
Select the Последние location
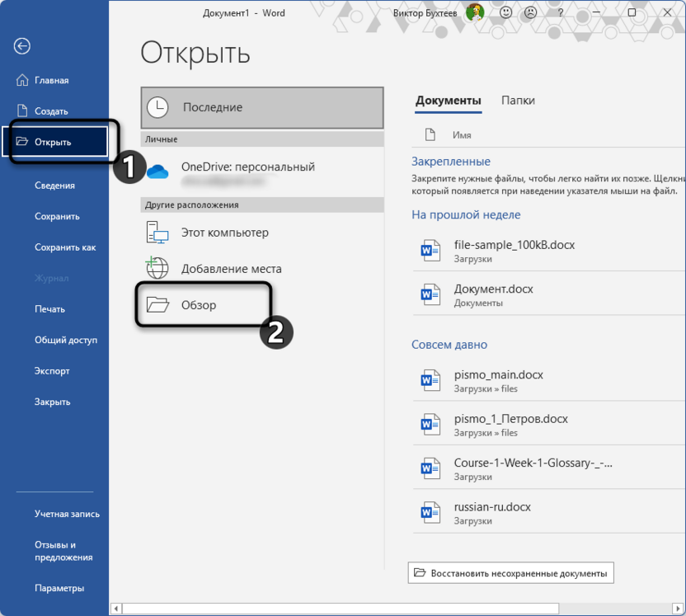[x=262, y=108]
